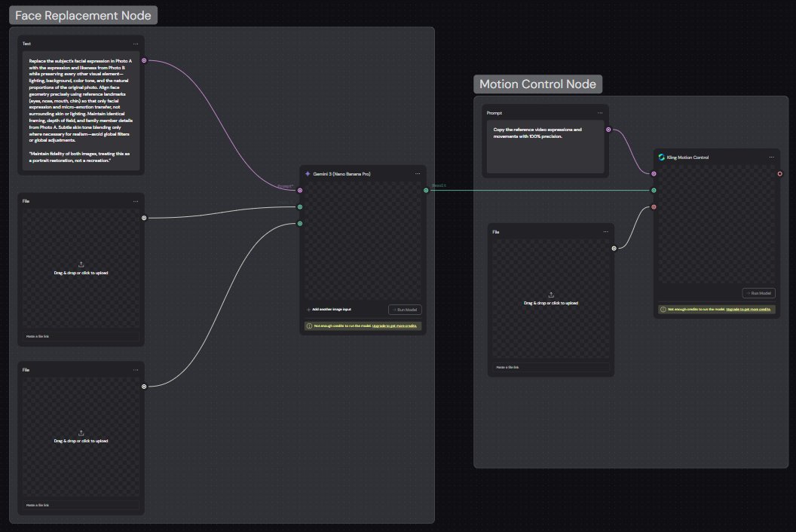
Task: Click Gemini 3's second green image input port
Action: point(300,223)
